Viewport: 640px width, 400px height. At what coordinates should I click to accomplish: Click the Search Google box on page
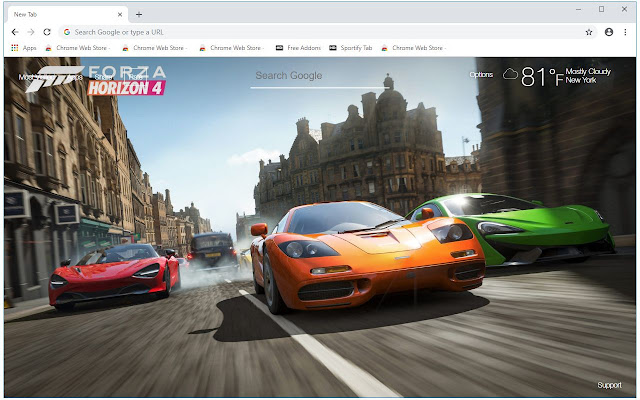pyautogui.click(x=320, y=76)
